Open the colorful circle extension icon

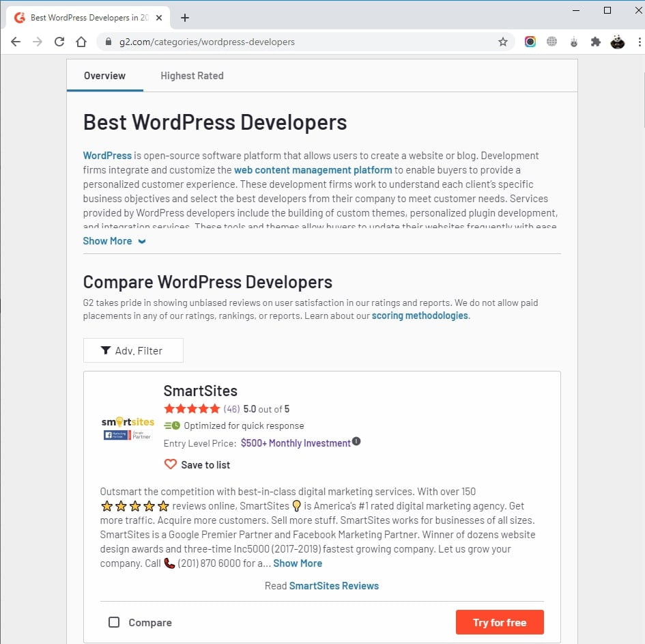530,42
